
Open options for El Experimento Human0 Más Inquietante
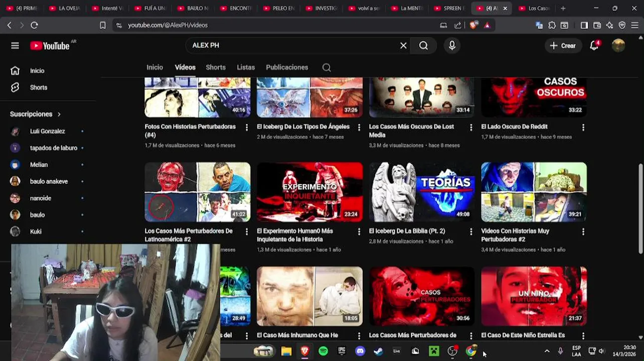coord(359,232)
